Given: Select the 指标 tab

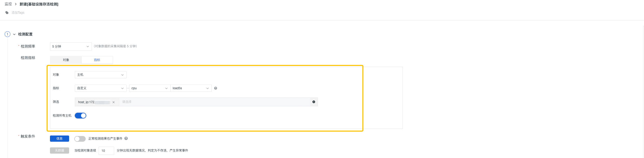Looking at the screenshot, I should pyautogui.click(x=97, y=60).
